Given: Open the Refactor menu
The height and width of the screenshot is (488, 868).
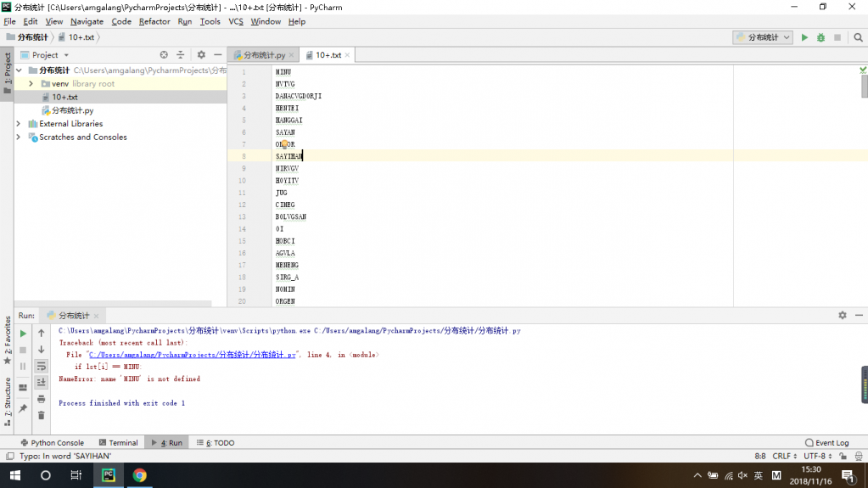Looking at the screenshot, I should [x=154, y=21].
